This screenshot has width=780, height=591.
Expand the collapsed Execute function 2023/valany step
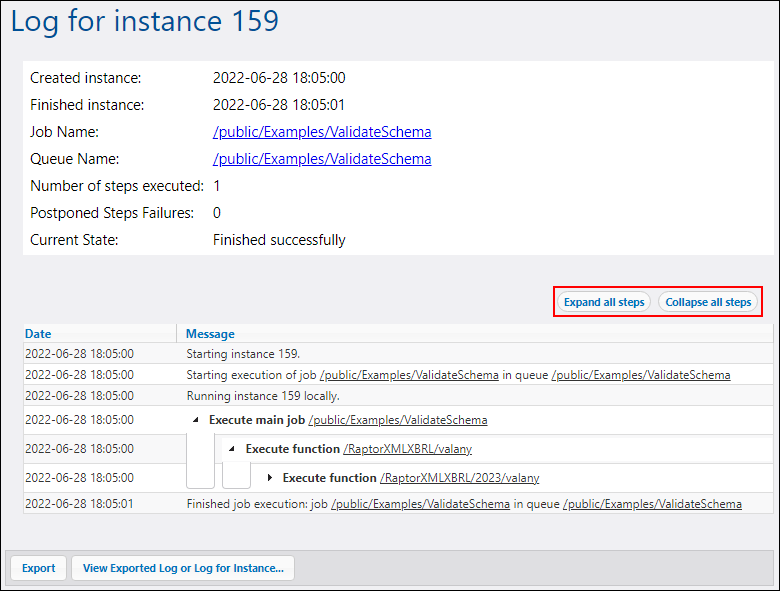270,478
